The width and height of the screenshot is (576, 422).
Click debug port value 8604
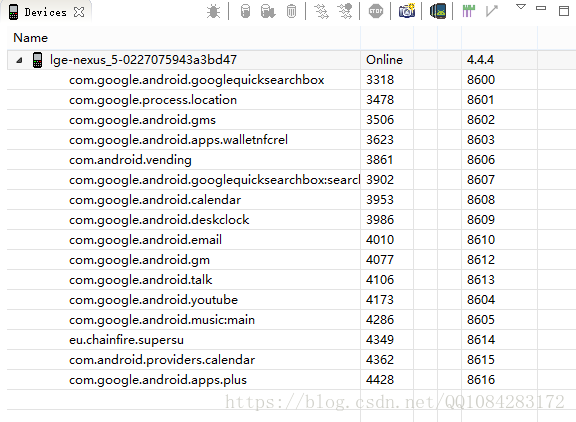(x=481, y=300)
